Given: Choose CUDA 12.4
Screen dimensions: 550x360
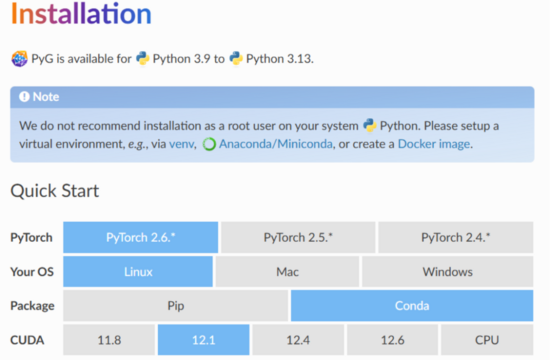Looking at the screenshot, I should [298, 340].
